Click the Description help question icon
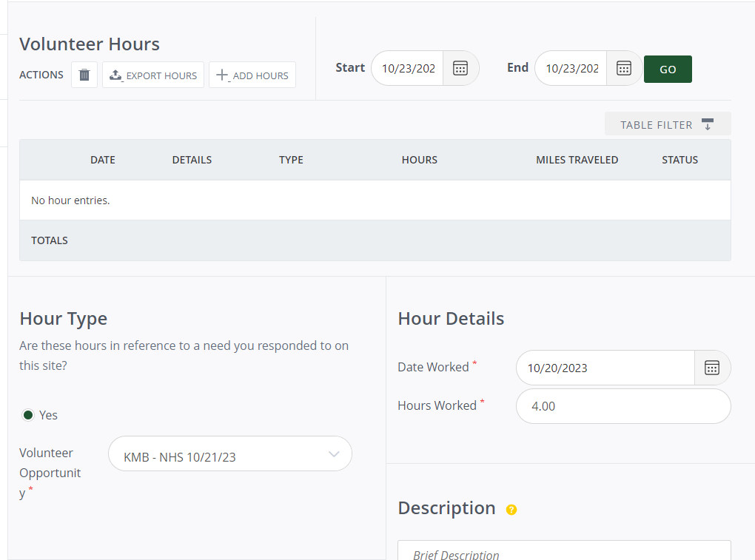Viewport: 755px width, 560px height. (511, 510)
